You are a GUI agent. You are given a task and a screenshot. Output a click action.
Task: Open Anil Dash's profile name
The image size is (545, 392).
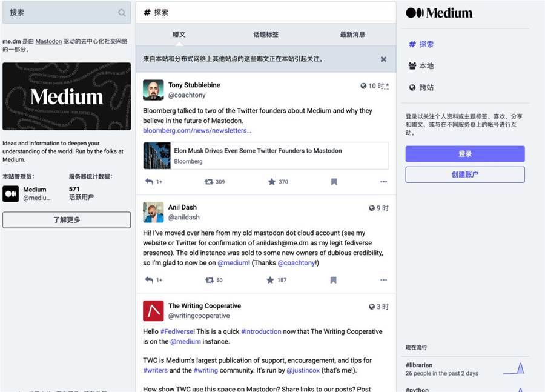click(x=182, y=207)
